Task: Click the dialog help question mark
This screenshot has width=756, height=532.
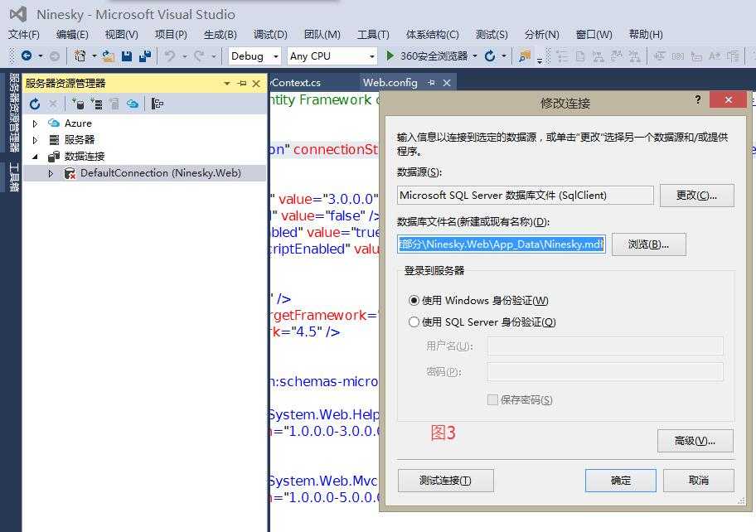Action: click(x=698, y=99)
